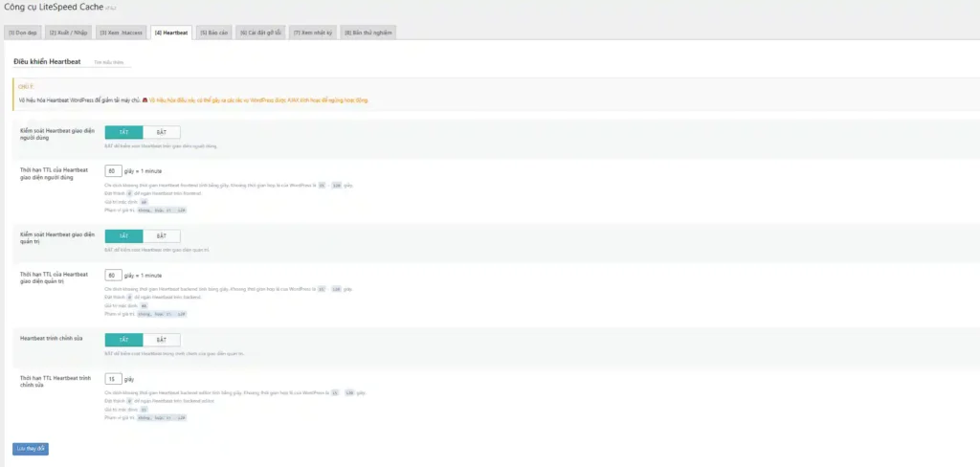Open the [1] Dọn dẹp tab
Viewport: 980px width, 467px height.
click(x=23, y=33)
